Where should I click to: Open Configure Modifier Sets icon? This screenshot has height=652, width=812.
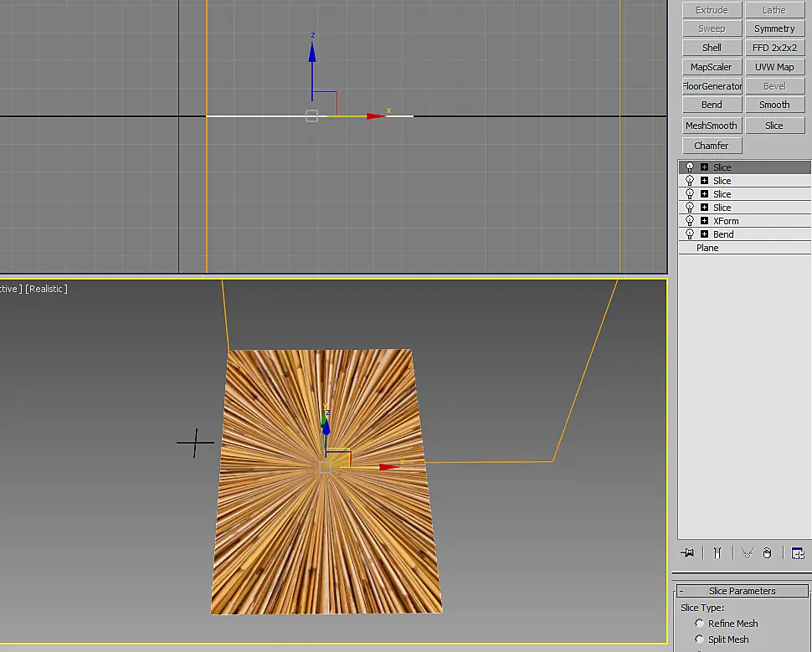[798, 552]
